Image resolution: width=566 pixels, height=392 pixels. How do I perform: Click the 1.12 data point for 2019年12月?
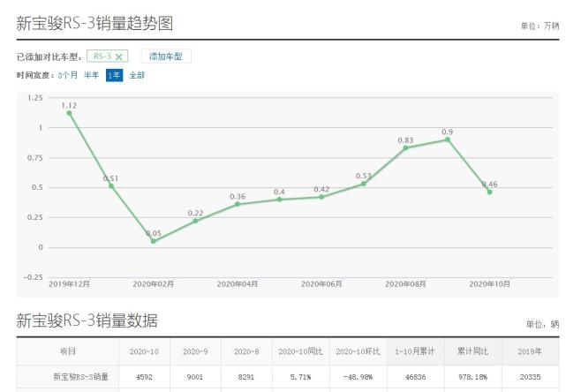(x=69, y=113)
